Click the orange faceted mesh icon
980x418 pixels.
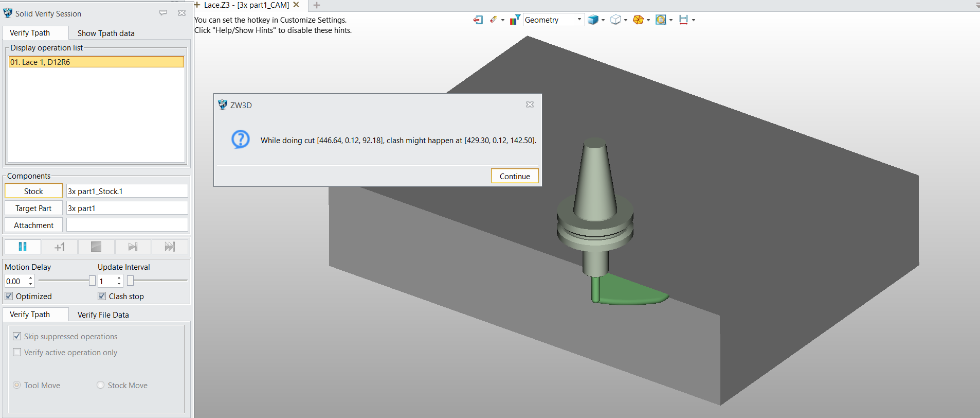point(638,20)
